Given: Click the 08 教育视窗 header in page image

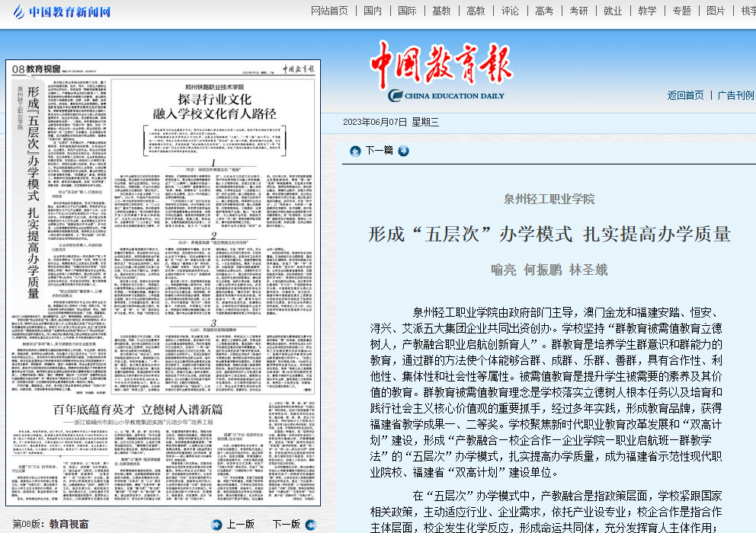Looking at the screenshot, I should 37,69.
